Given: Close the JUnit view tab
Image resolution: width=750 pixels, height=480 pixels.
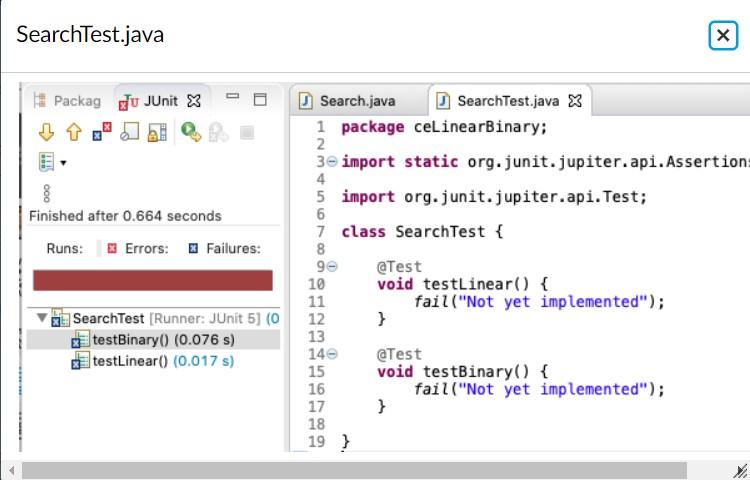Looking at the screenshot, I should (194, 101).
